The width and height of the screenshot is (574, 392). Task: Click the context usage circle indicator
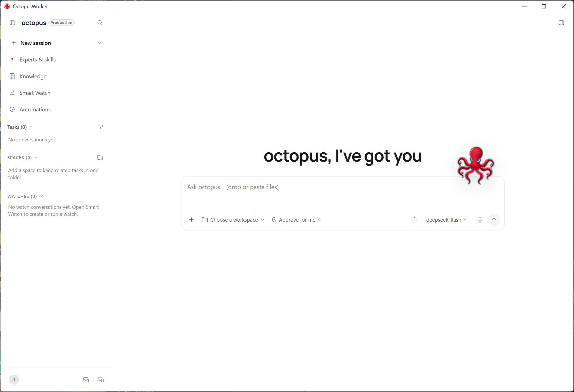[414, 220]
